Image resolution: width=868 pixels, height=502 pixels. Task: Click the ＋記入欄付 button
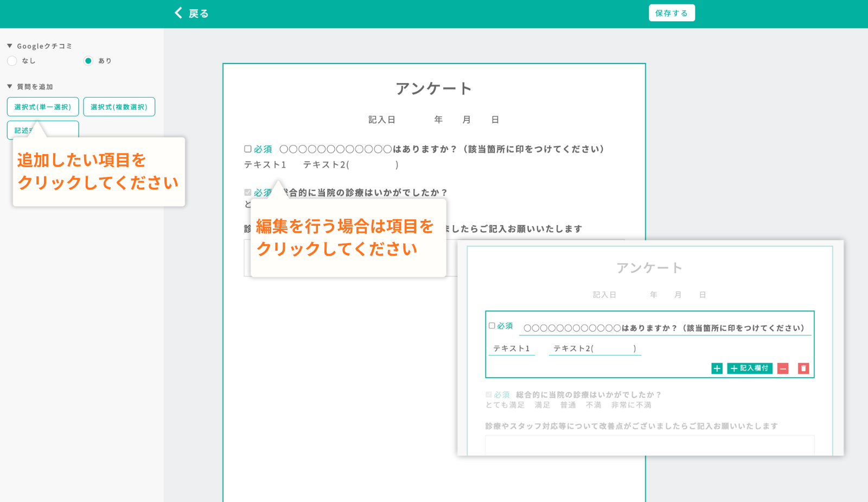pos(750,368)
